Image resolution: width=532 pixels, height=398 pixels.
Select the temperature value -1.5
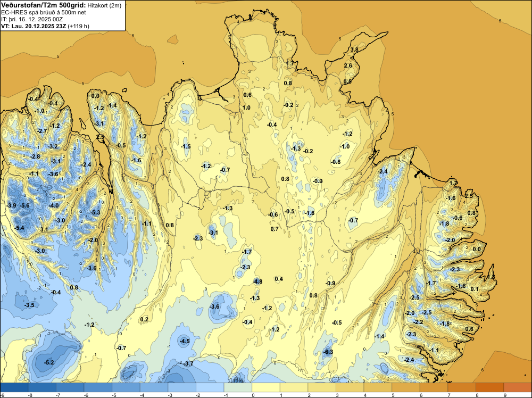coord(186,146)
